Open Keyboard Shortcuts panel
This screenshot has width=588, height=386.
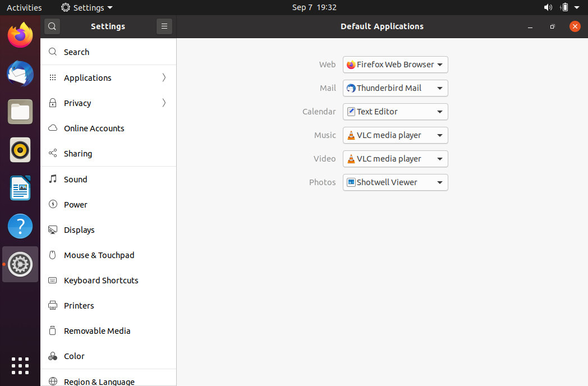coord(108,280)
